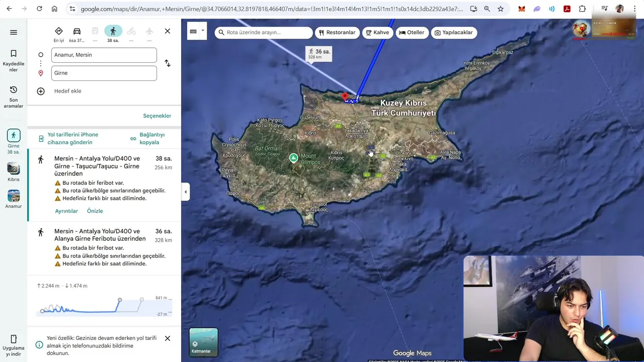
Task: Switch to flight travel mode
Action: (x=149, y=34)
